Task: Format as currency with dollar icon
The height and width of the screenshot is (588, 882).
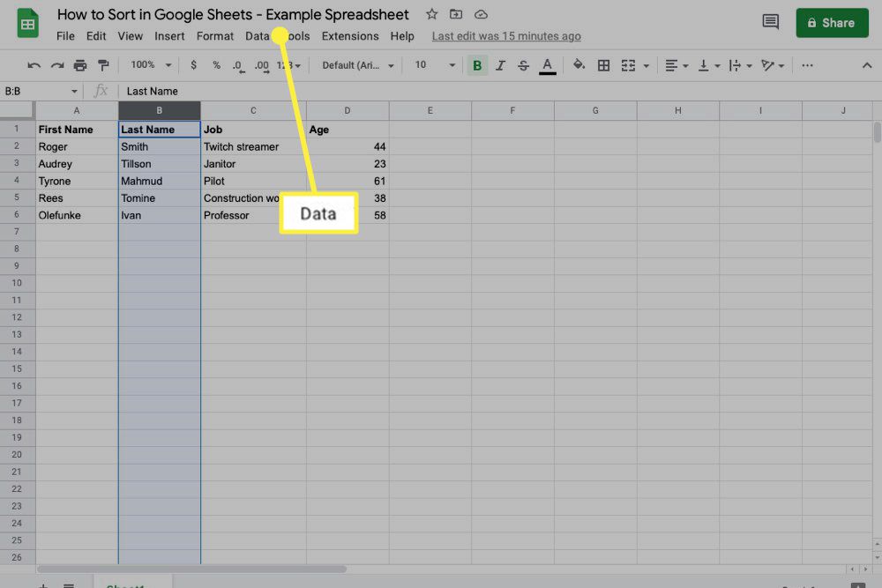Action: (x=193, y=65)
